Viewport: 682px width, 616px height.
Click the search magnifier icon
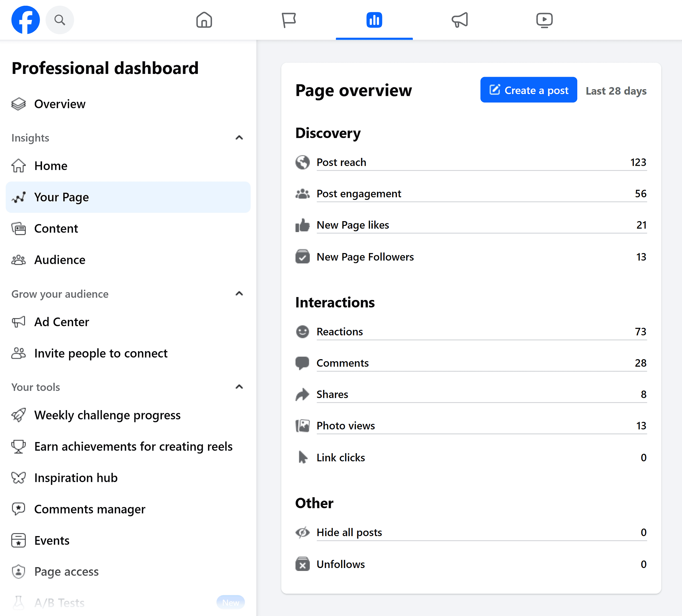[59, 20]
